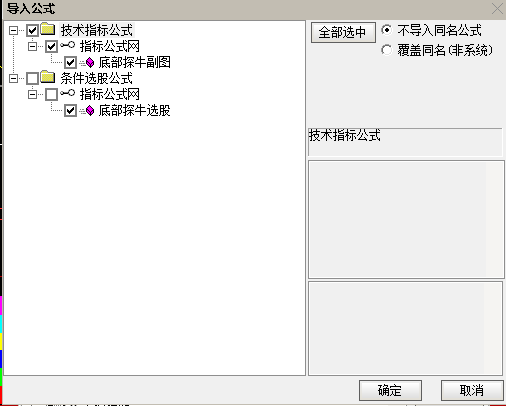
Task: Click magenta cube icon for 底部探牛选股
Action: tap(90, 110)
